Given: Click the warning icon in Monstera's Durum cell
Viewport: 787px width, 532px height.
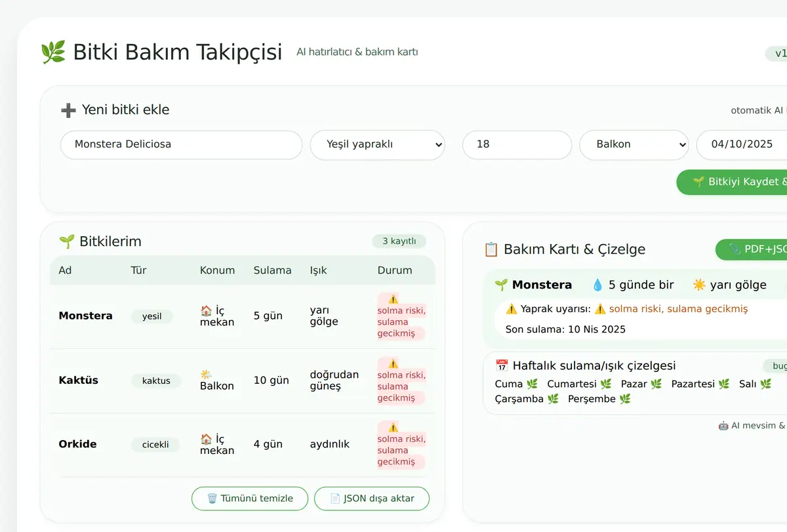Looking at the screenshot, I should (x=393, y=299).
